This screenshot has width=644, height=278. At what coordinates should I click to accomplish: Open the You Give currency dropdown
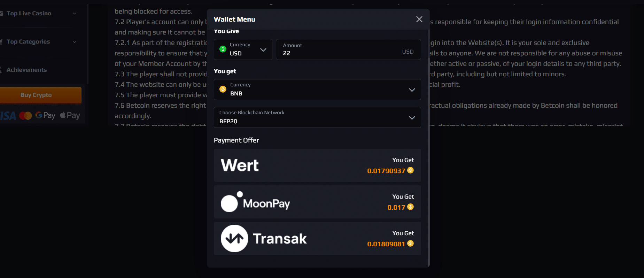264,49
